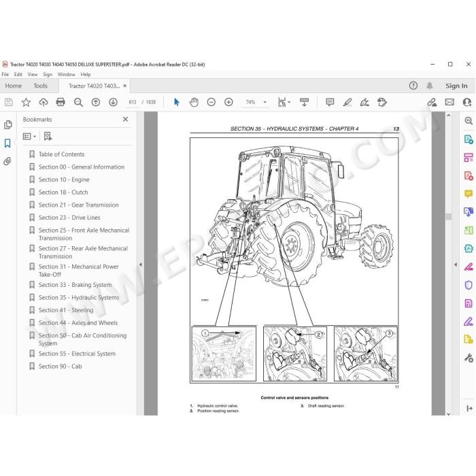Viewport: 476px width, 476px height.
Task: Open the Window menu
Action: [66, 74]
